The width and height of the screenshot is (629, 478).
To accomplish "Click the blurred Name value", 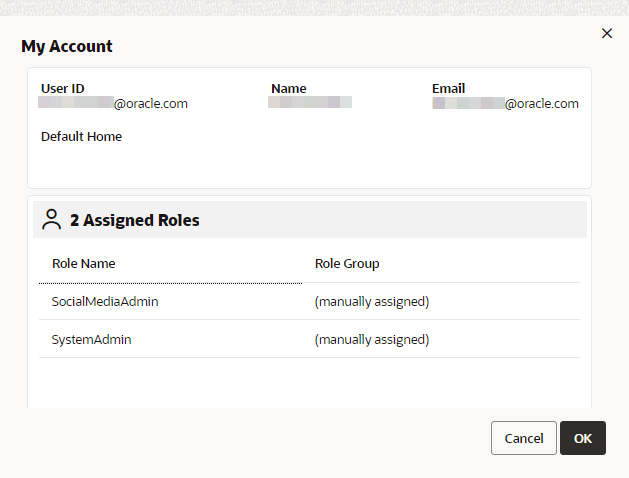I will tap(310, 102).
